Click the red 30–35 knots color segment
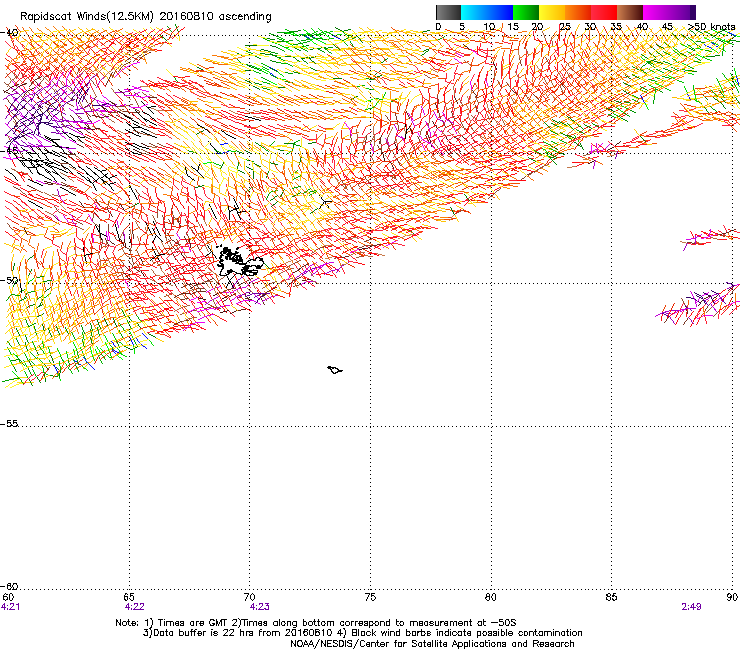The height and width of the screenshot is (650, 740). [604, 12]
